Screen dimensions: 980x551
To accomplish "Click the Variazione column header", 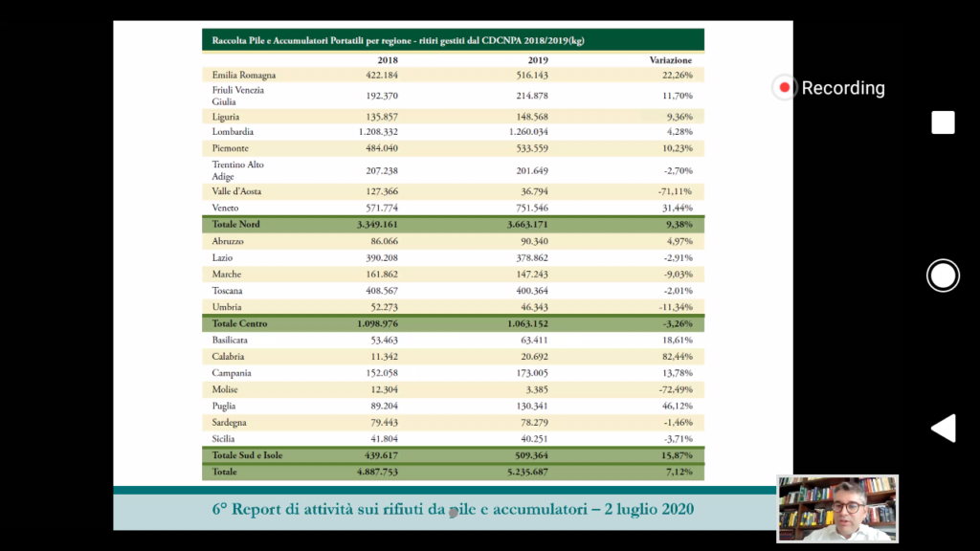I will (670, 59).
